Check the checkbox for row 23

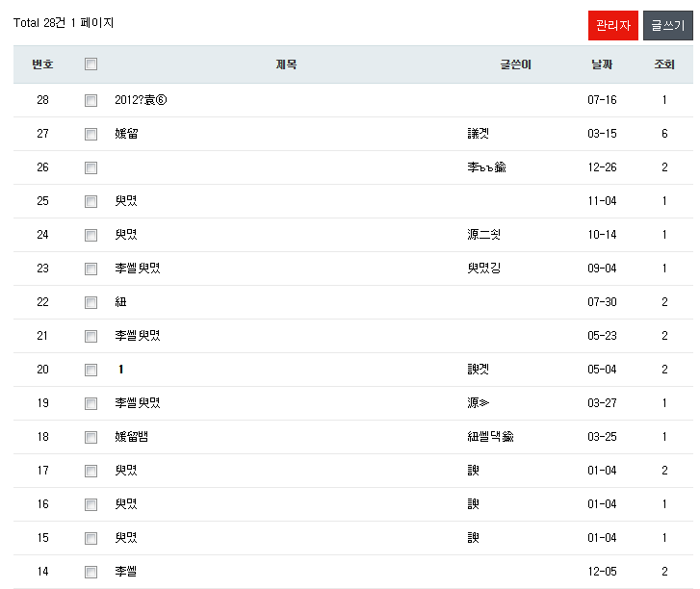[x=91, y=269]
